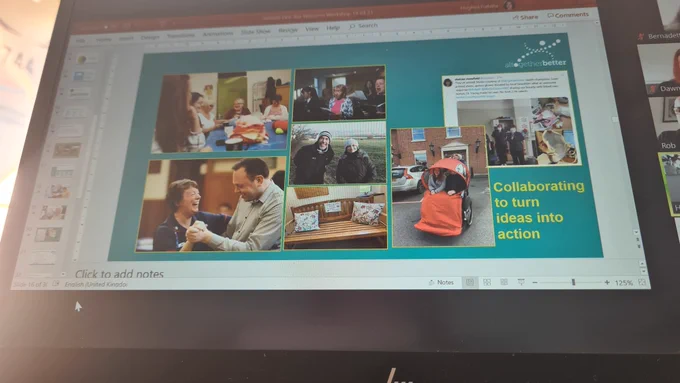Click the user account avatar in title bar

508,5
